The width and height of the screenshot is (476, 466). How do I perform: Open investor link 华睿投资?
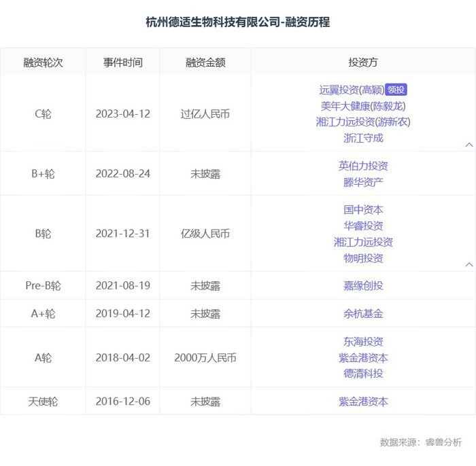coord(363,226)
